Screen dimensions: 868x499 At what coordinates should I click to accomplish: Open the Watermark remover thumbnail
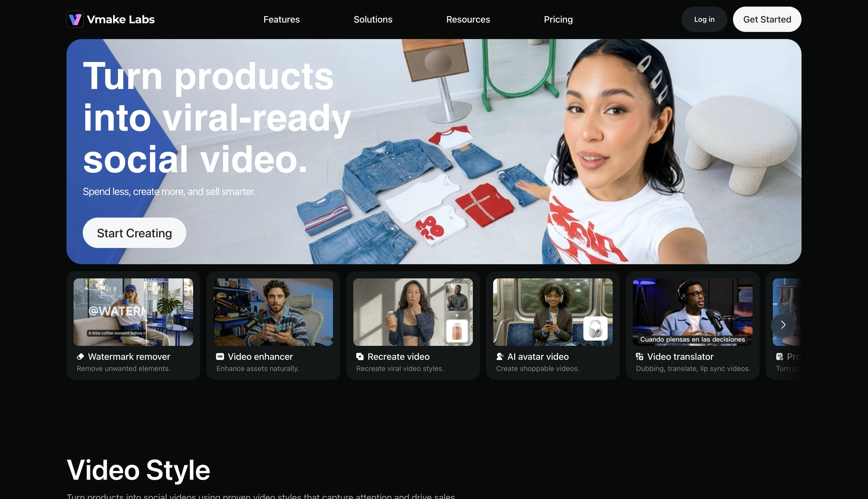click(x=133, y=312)
